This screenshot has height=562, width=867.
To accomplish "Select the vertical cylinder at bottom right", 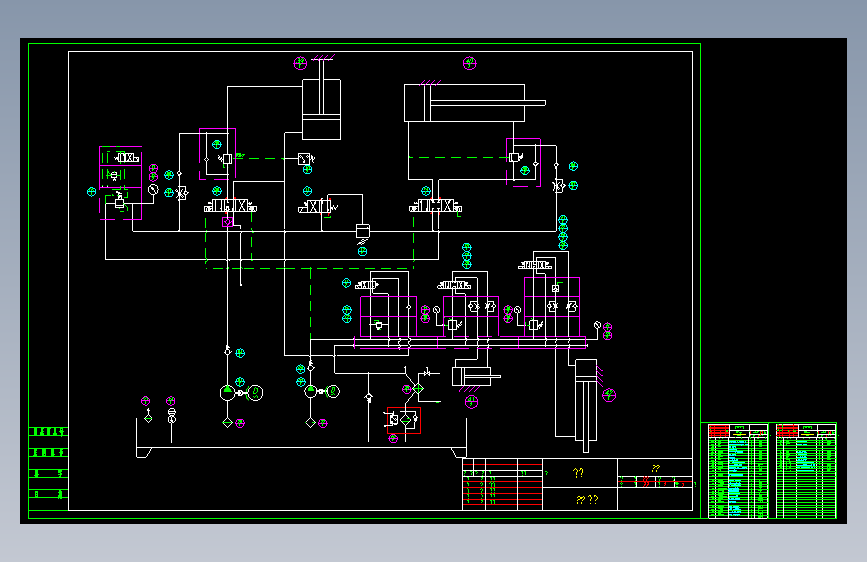I will [x=586, y=405].
